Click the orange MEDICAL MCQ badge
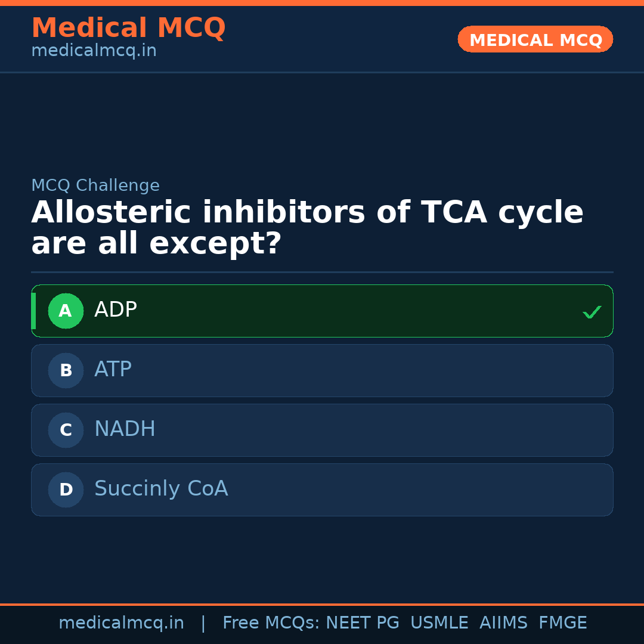This screenshot has height=644, width=644. click(x=535, y=39)
